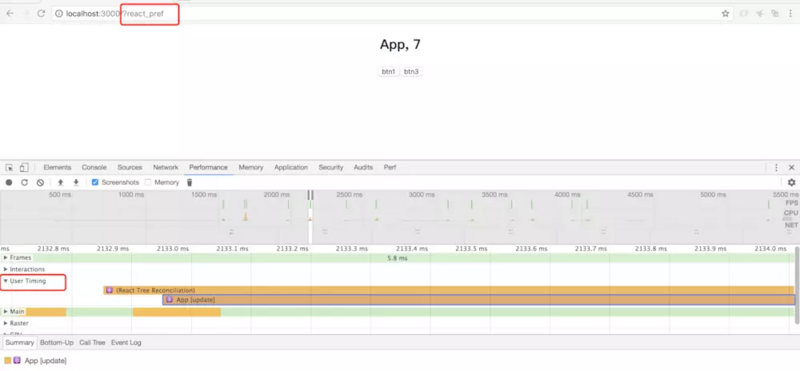This screenshot has width=800, height=371.
Task: Expand the Frames track
Action: (x=6, y=258)
